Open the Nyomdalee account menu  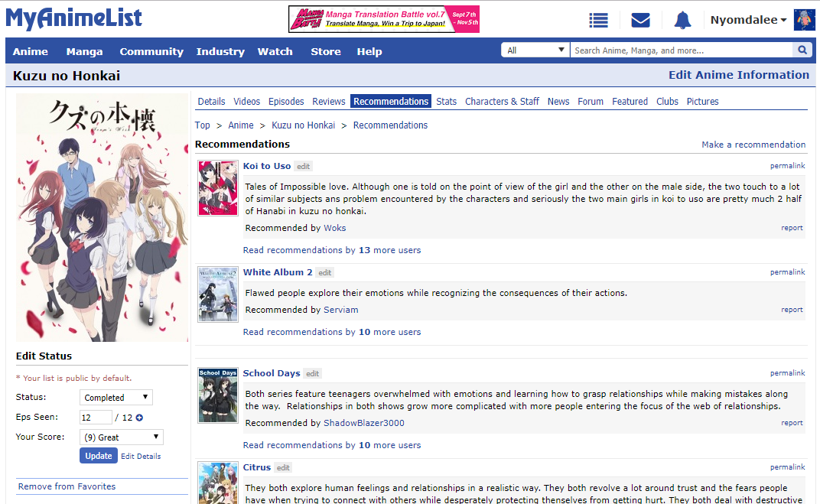click(748, 21)
